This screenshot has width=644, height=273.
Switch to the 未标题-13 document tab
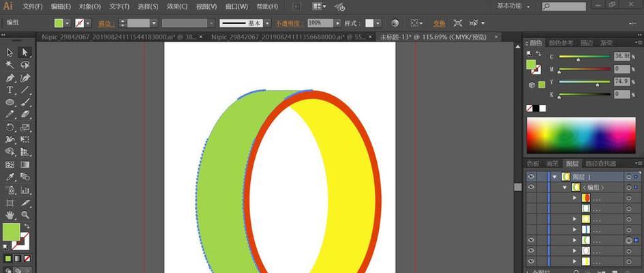435,37
